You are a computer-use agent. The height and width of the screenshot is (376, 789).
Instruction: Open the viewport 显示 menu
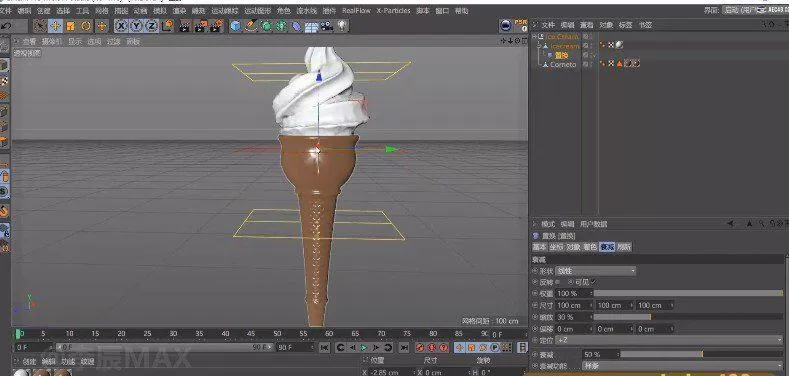click(x=75, y=42)
